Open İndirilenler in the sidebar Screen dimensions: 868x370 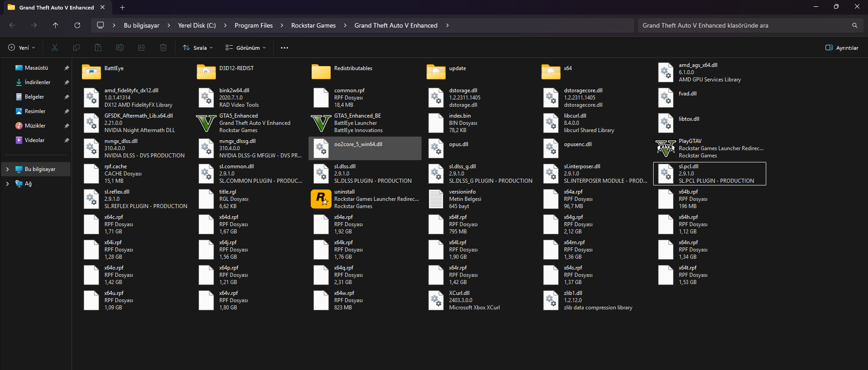point(37,82)
